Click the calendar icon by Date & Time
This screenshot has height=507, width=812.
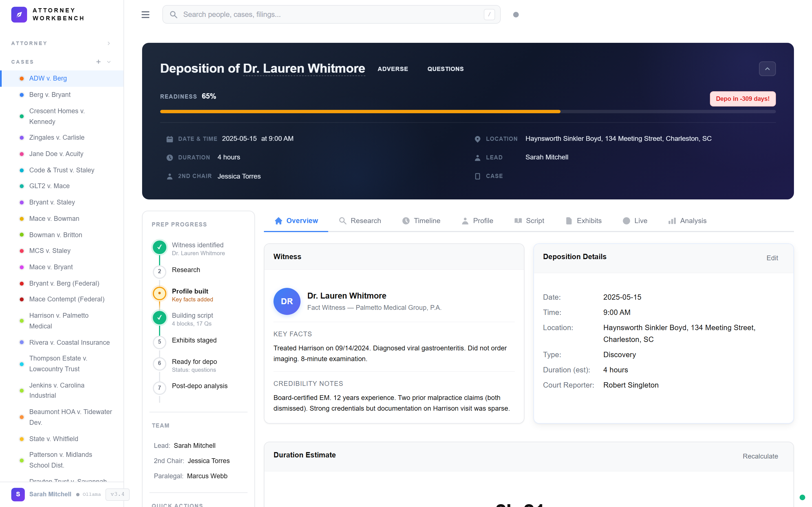click(x=169, y=139)
